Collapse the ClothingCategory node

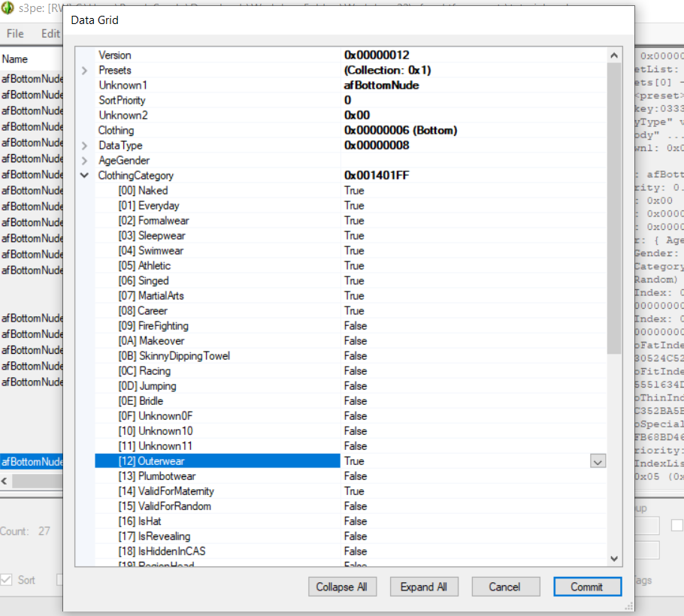pyautogui.click(x=85, y=176)
